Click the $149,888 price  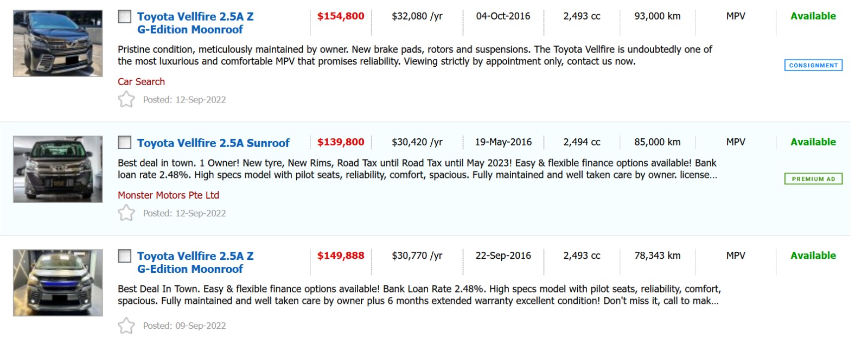tap(341, 256)
